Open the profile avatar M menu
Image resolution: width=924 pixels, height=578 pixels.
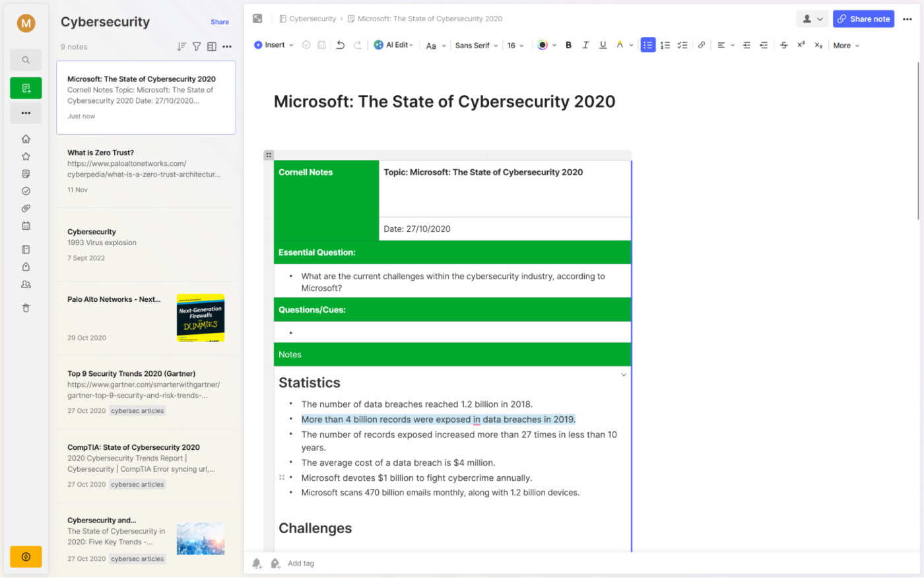(26, 23)
